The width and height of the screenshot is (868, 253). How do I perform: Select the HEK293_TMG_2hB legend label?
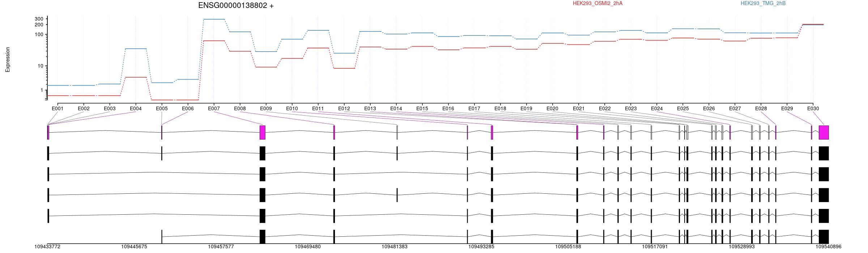click(x=763, y=3)
